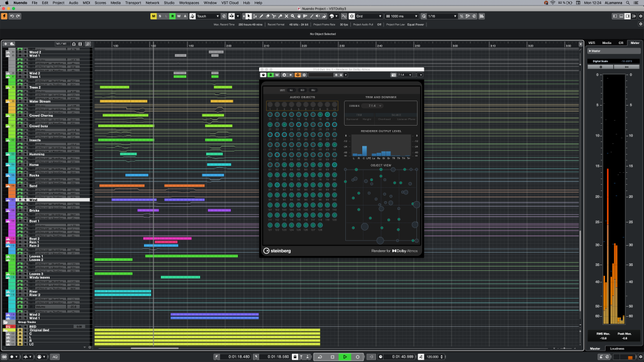Click the horizontal scrollbar under timeline
The image size is (644, 362).
[x=155, y=348]
